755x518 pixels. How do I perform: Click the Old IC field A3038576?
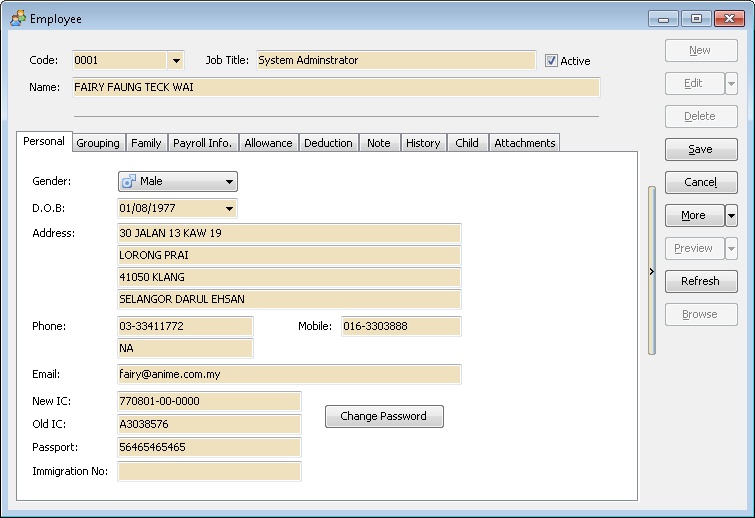point(209,425)
